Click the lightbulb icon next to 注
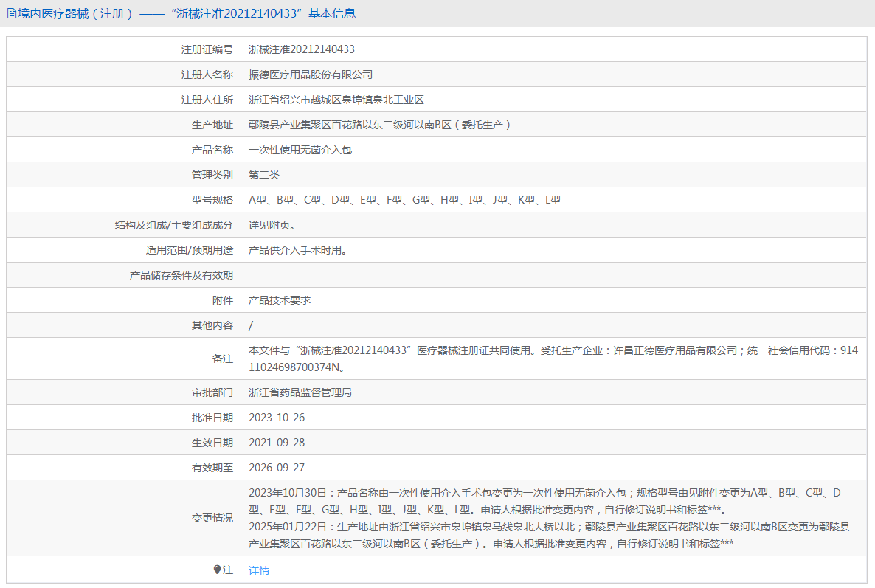 pyautogui.click(x=218, y=570)
